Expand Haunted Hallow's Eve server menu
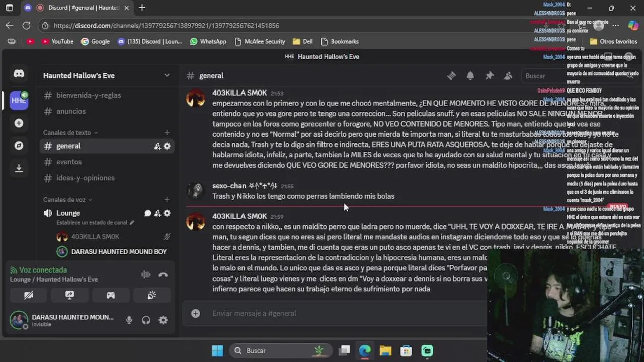Viewport: 644px width, 362px height. (x=167, y=75)
